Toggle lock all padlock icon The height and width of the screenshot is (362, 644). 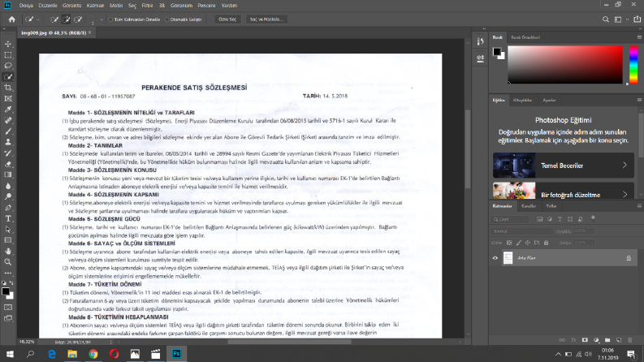tap(547, 243)
